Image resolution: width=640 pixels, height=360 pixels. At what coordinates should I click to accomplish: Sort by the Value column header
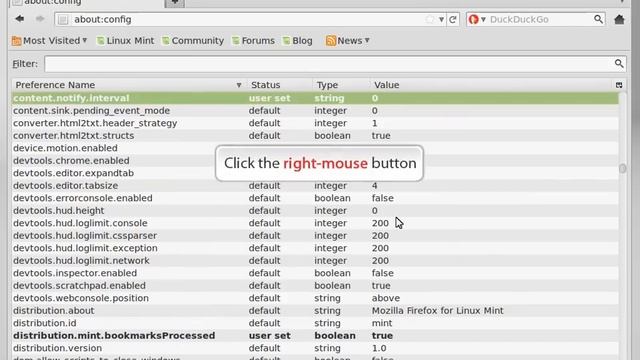(492, 85)
